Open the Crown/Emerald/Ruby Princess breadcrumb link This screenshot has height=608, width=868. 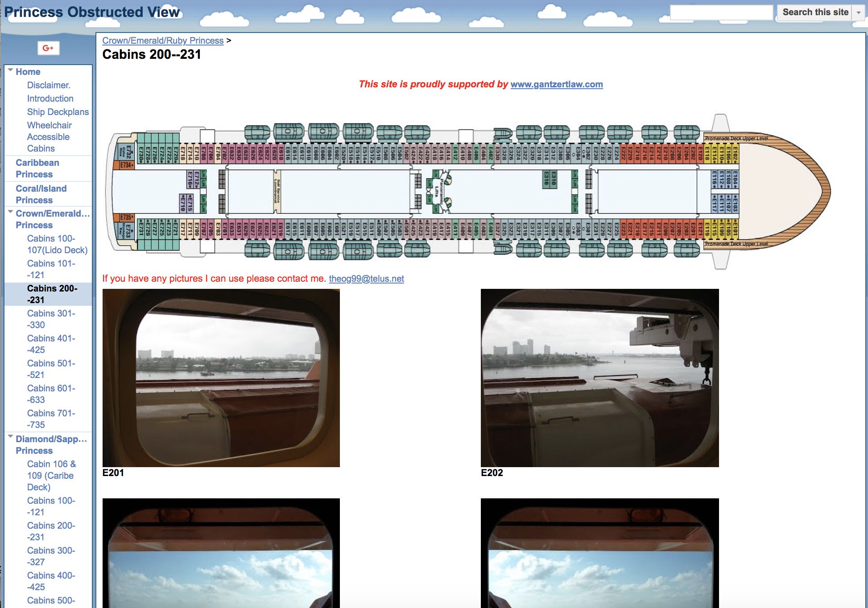point(163,41)
